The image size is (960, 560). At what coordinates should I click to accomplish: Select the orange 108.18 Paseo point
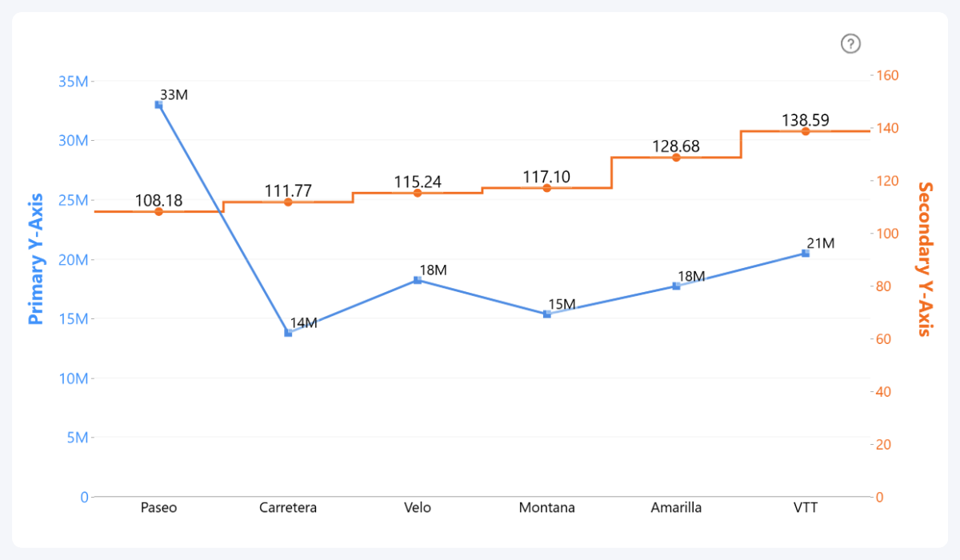pos(158,212)
